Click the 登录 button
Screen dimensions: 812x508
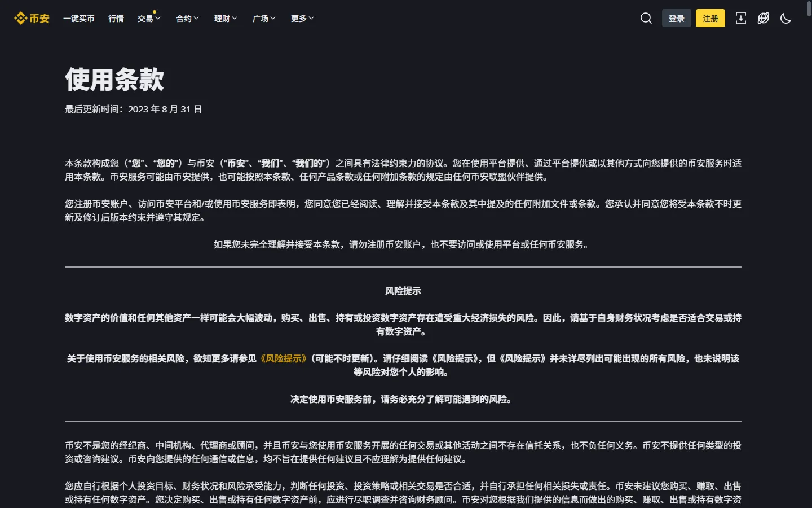point(677,19)
